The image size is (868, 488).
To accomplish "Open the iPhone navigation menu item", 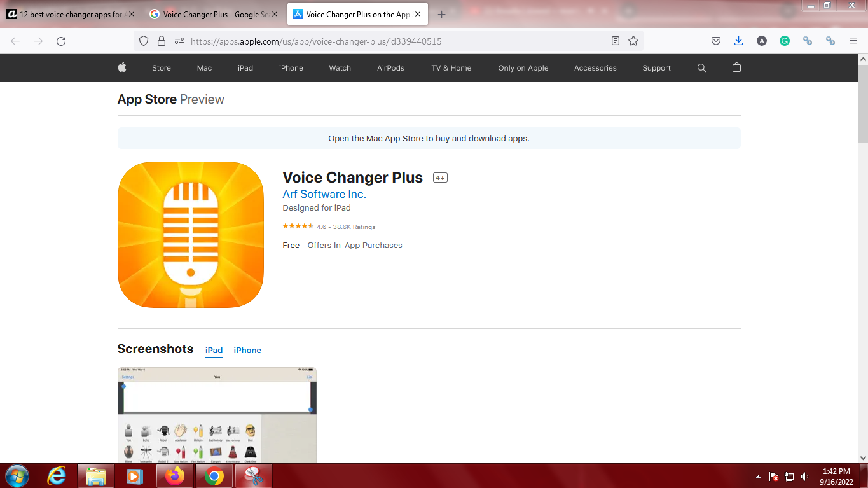I will [291, 68].
